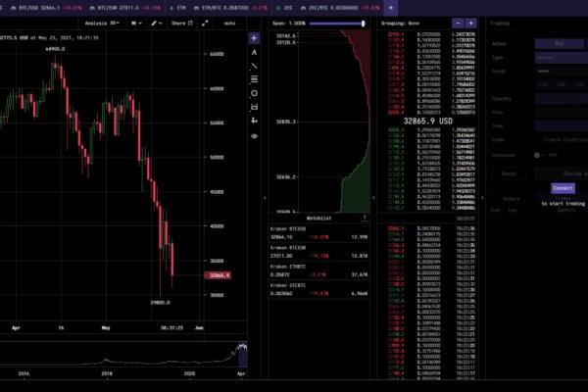Open the Analysis dropdown menu
This screenshot has height=392, width=588.
coord(102,22)
